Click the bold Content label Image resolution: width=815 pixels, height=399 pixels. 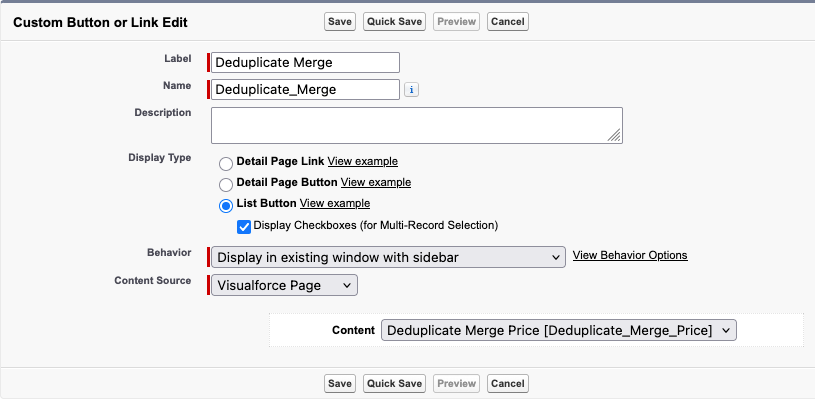tap(353, 330)
